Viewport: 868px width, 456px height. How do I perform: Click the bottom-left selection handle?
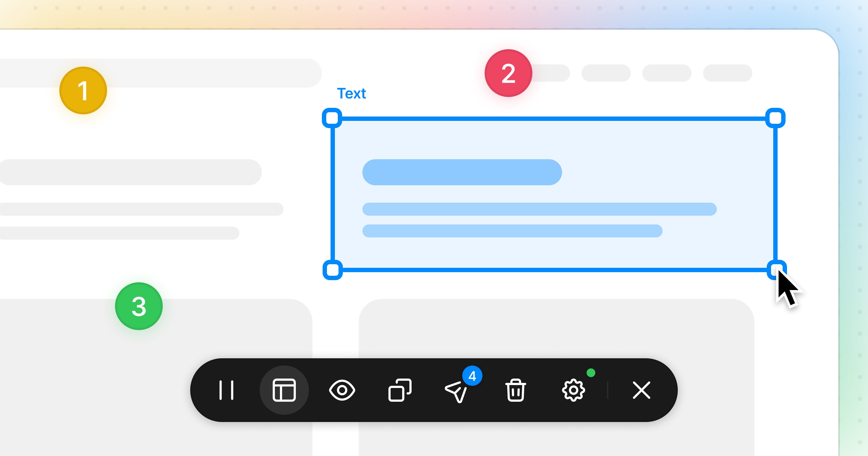tap(332, 270)
